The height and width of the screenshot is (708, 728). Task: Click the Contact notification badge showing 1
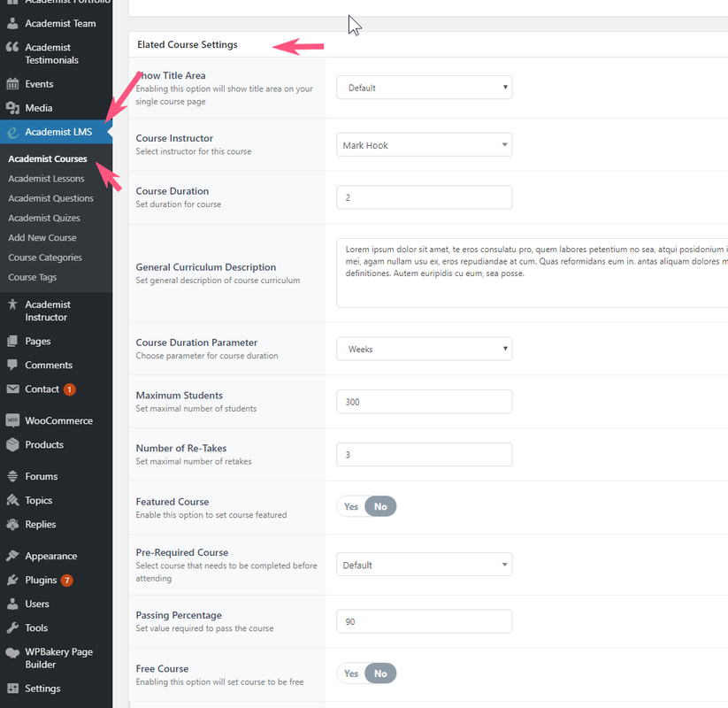[69, 389]
